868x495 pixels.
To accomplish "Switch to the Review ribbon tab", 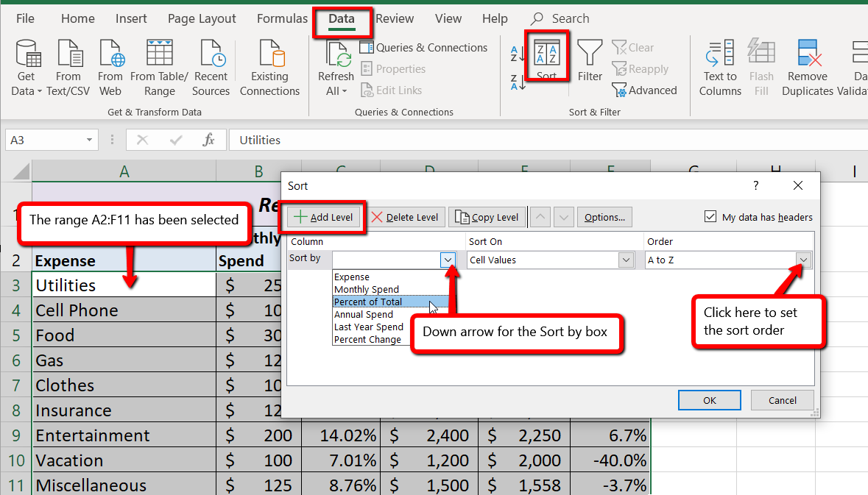I will coord(394,18).
